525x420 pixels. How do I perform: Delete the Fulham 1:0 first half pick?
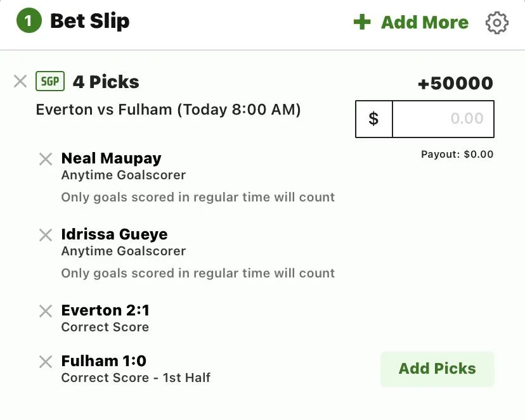[x=46, y=362]
